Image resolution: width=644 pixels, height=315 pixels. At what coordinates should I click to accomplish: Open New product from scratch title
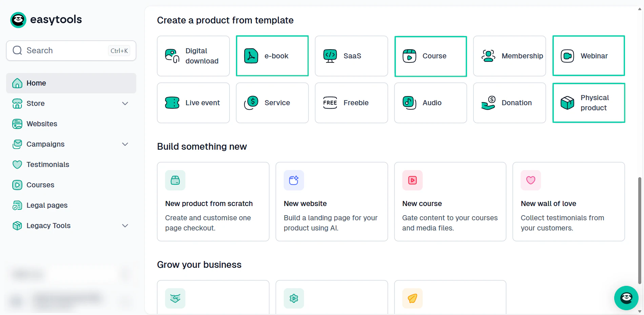point(209,204)
